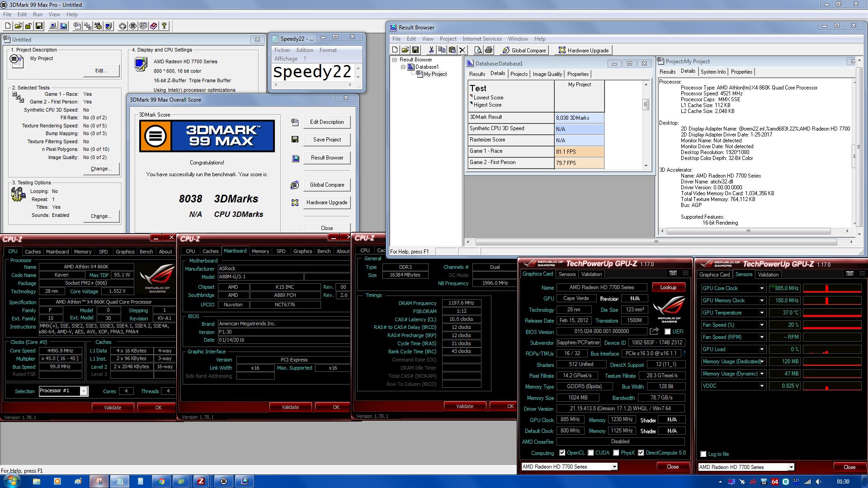Viewport: 868px width, 488px height.
Task: Click Delete X icon in Result Browser toolbar
Action: pos(462,50)
